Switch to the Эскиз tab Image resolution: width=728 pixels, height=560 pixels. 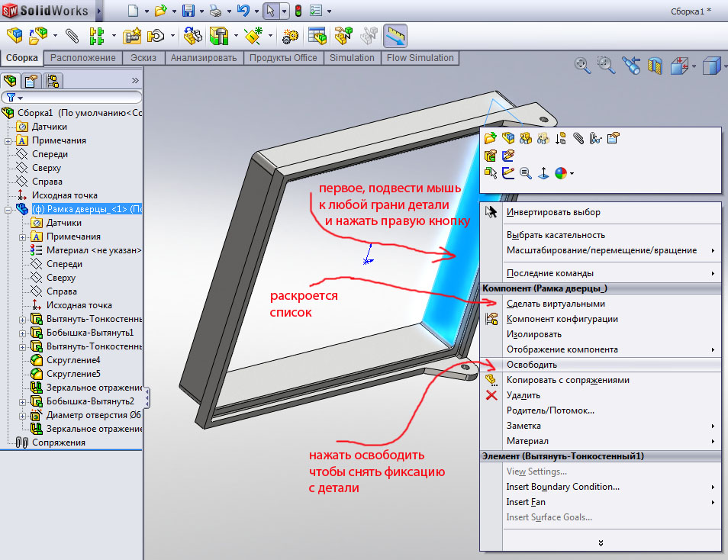pyautogui.click(x=143, y=58)
